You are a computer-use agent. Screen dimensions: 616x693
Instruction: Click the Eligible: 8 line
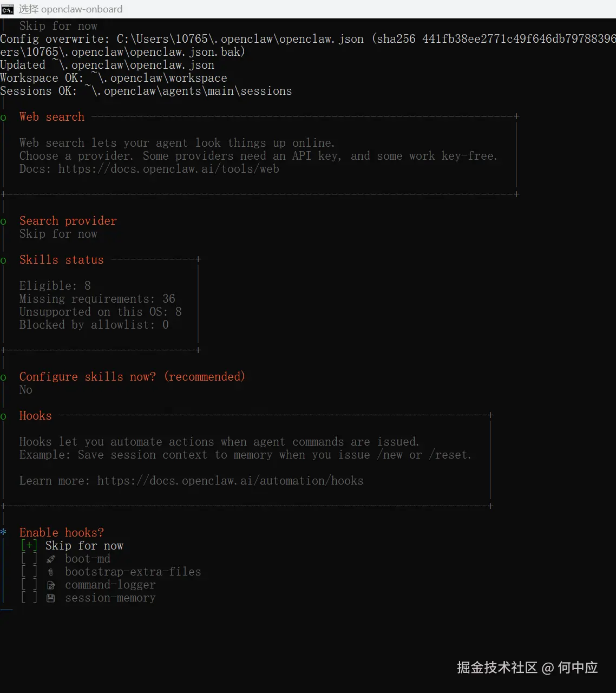click(55, 286)
